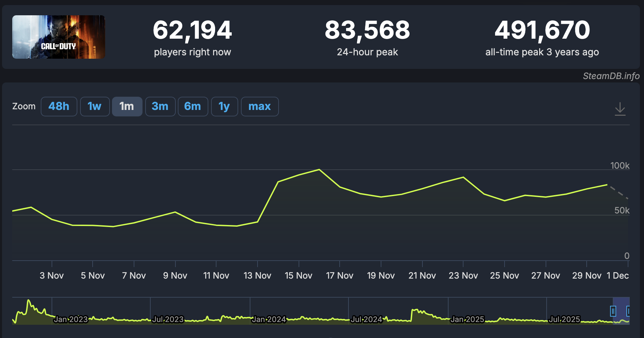Screen dimensions: 644x338
Task: Click the 27 Nov axis label
Action: pyautogui.click(x=546, y=276)
